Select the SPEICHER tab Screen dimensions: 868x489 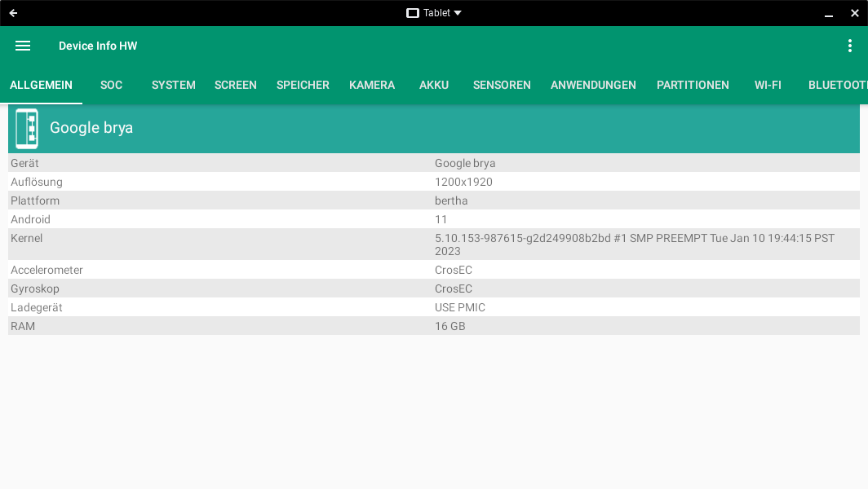pyautogui.click(x=303, y=86)
